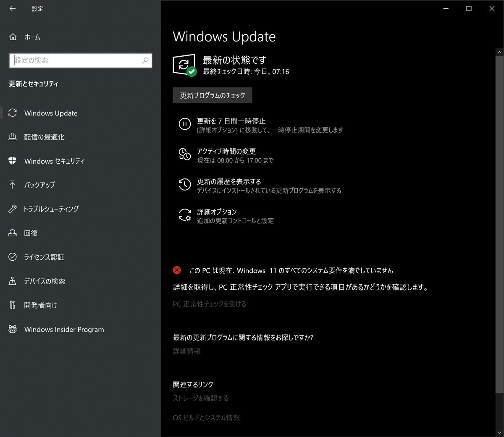The height and width of the screenshot is (437, 504).
Task: Click the 配信の最適化 icon
Action: (x=13, y=137)
